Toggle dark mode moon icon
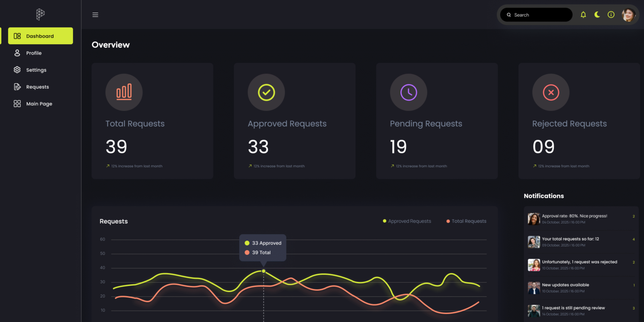644x322 pixels. (x=597, y=15)
